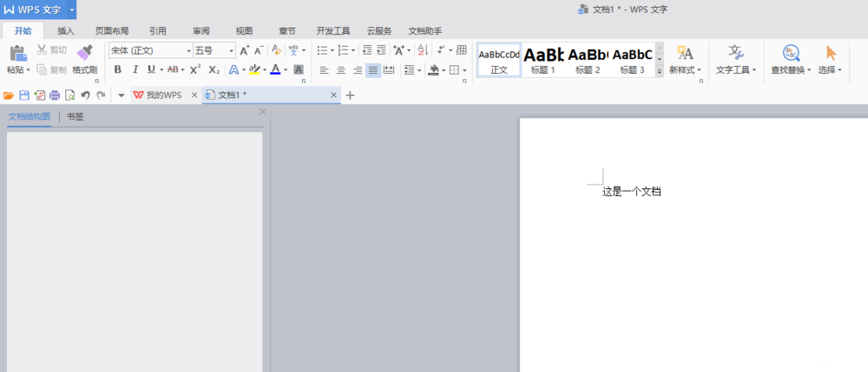The image size is (868, 372).
Task: Apply the 标题 1 heading style
Action: pos(543,60)
